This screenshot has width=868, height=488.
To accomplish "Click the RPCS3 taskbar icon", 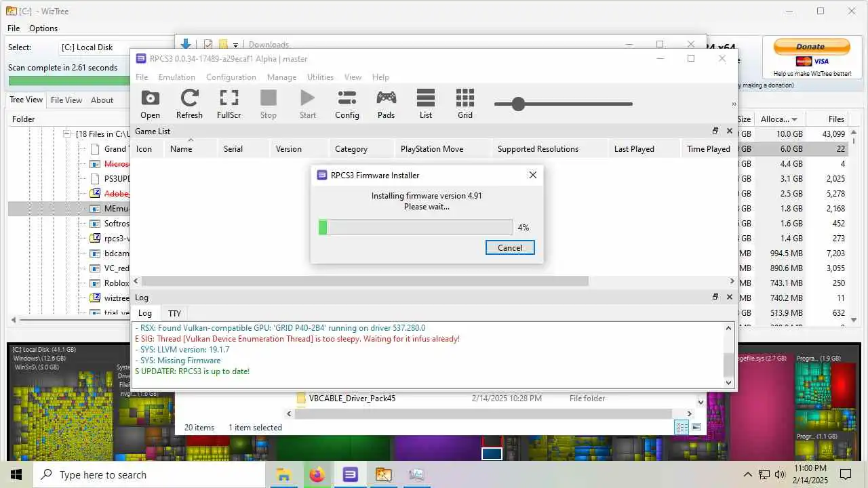I will tap(350, 474).
